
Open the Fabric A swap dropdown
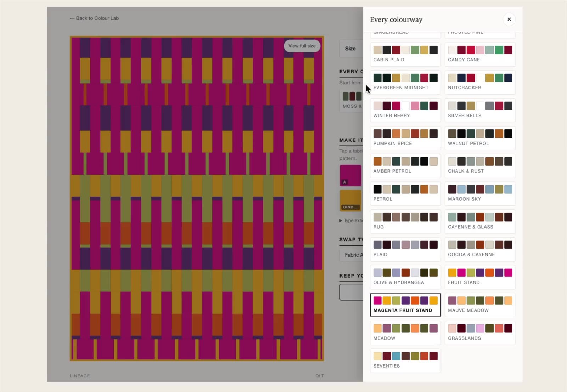[352, 255]
